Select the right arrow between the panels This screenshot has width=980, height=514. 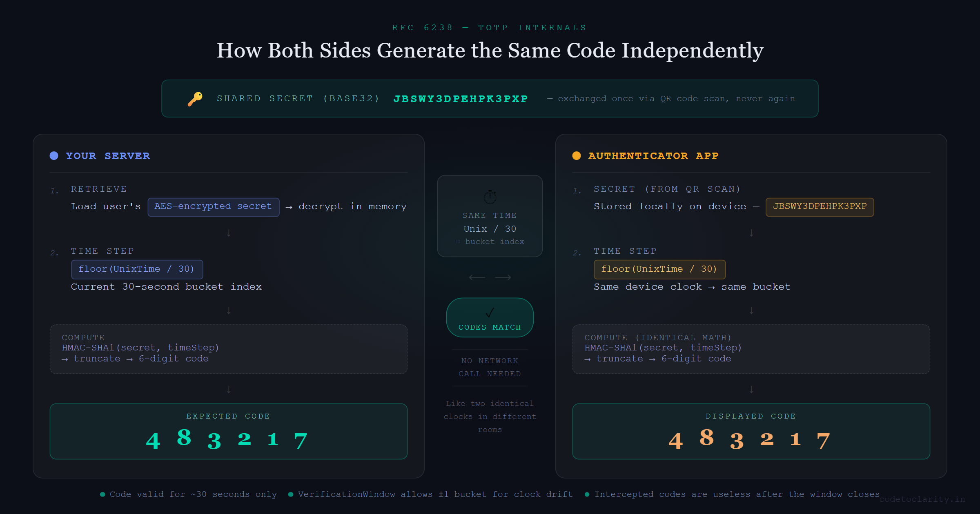tap(503, 277)
